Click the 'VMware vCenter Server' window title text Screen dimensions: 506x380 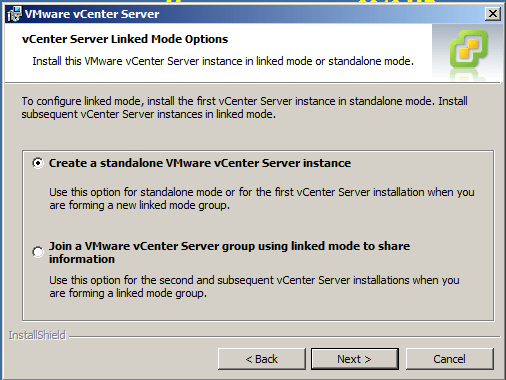[x=92, y=14]
